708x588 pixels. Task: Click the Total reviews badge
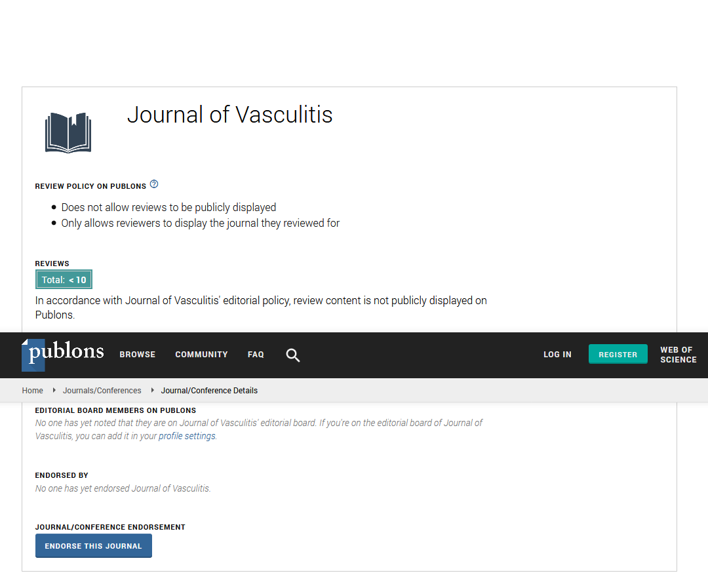(64, 280)
